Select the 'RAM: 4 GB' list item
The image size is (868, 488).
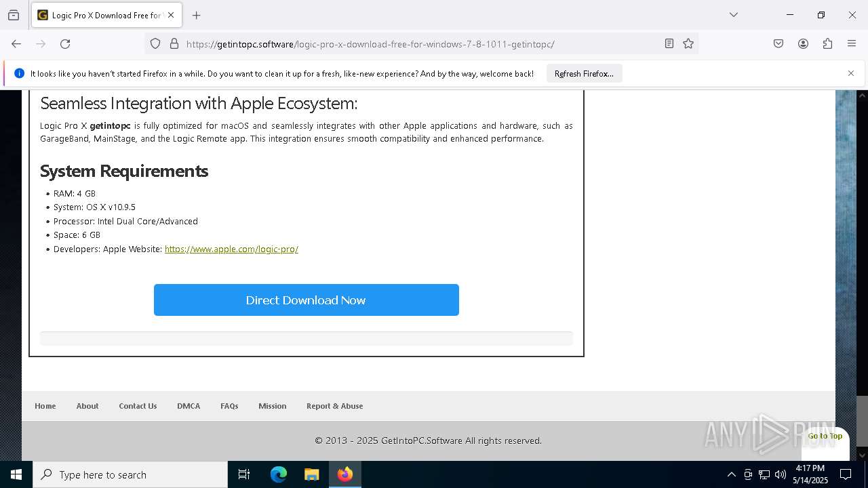(x=75, y=194)
